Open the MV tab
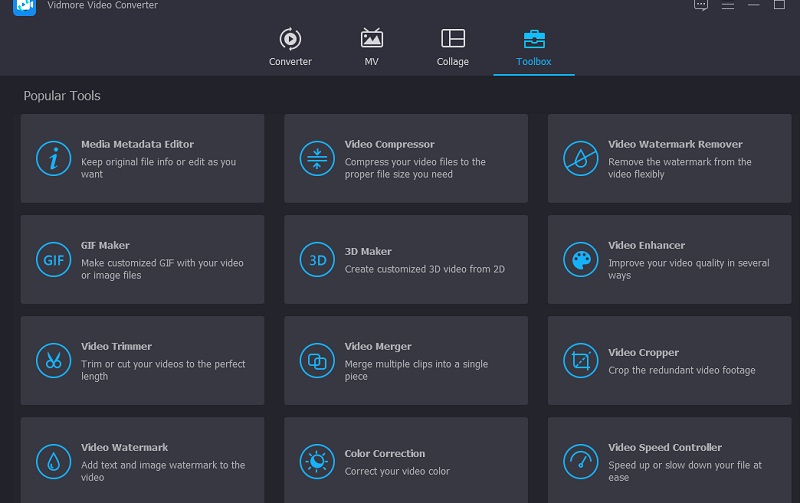800x503 pixels. tap(372, 47)
